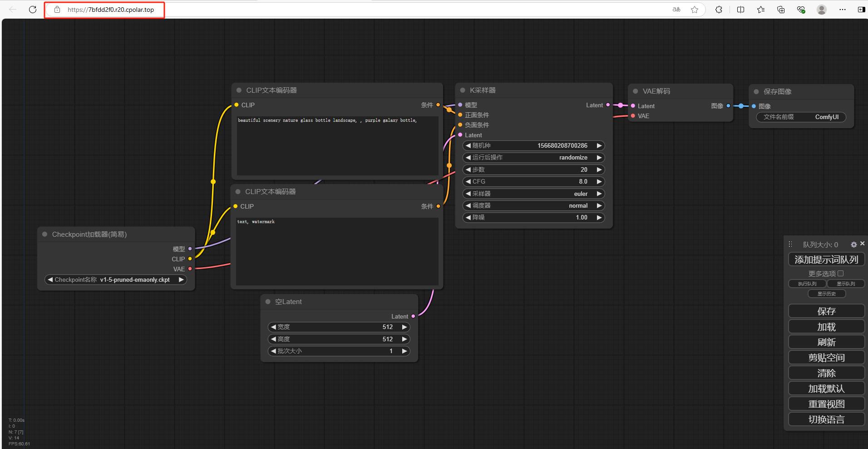The image size is (868, 449).
Task: Click the 清除 button
Action: 826,373
